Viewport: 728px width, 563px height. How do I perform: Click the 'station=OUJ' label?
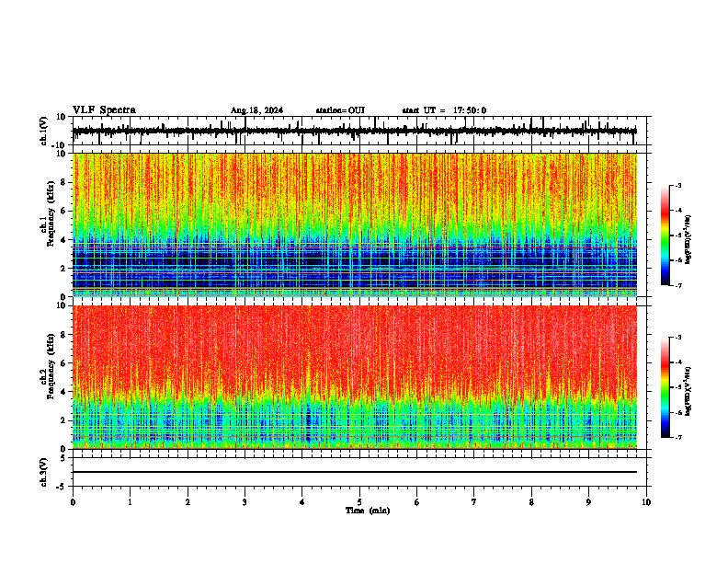click(340, 110)
